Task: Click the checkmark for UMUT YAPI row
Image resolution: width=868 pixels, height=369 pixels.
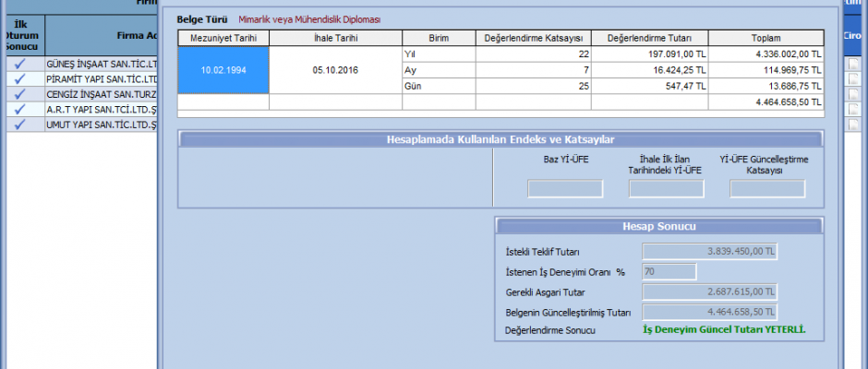Action: (x=19, y=124)
